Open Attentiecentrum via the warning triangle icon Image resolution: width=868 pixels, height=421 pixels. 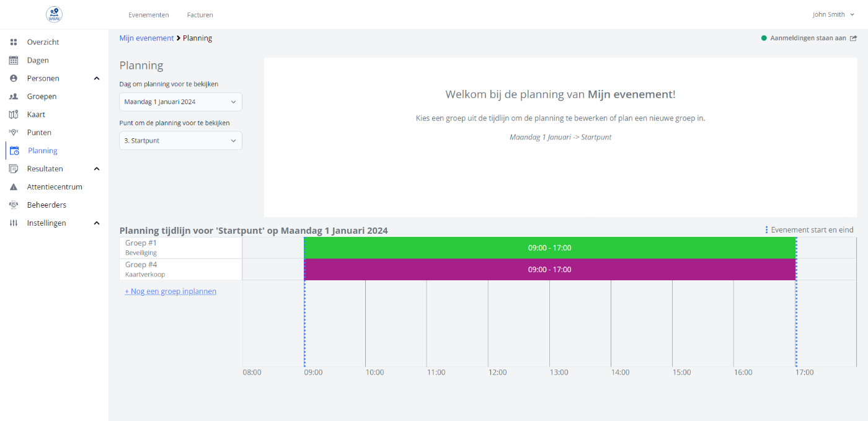[14, 186]
